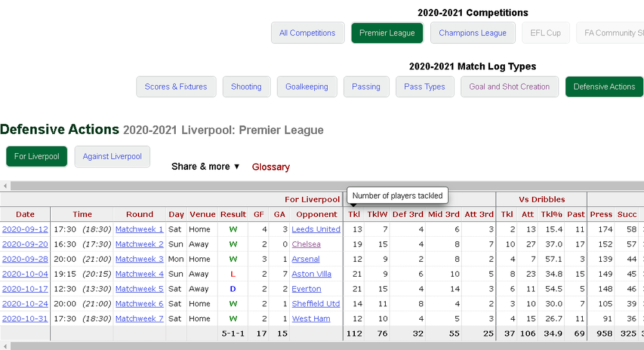
Task: Select the For Liverpool button
Action: point(37,156)
